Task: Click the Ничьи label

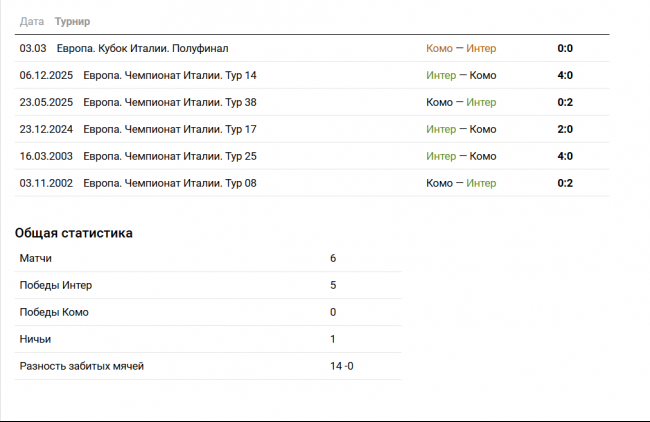Action: 35,339
